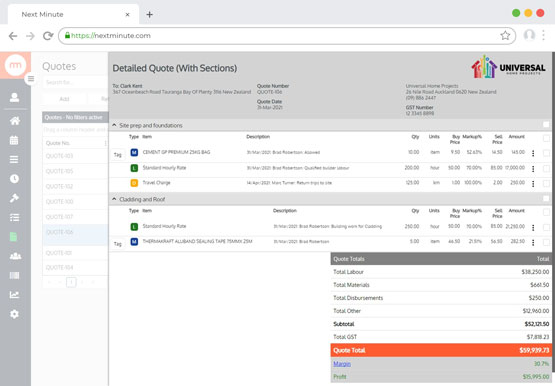Close the Next Minute browser tab
The height and width of the screenshot is (386, 555).
tap(127, 15)
